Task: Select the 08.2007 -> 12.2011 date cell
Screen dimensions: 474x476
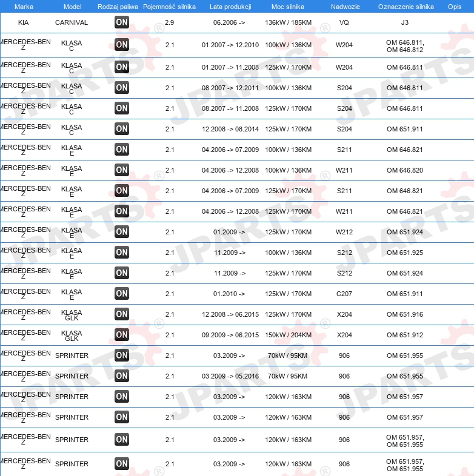Action: tap(230, 88)
